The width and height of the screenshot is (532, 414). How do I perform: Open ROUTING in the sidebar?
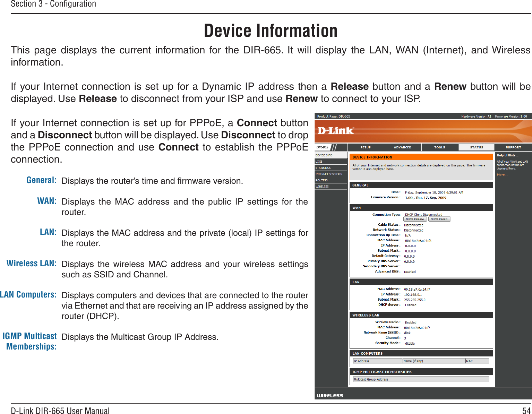(331, 180)
